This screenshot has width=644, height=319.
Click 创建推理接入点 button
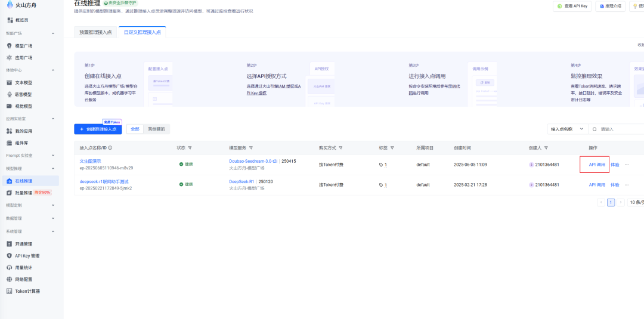pyautogui.click(x=98, y=129)
